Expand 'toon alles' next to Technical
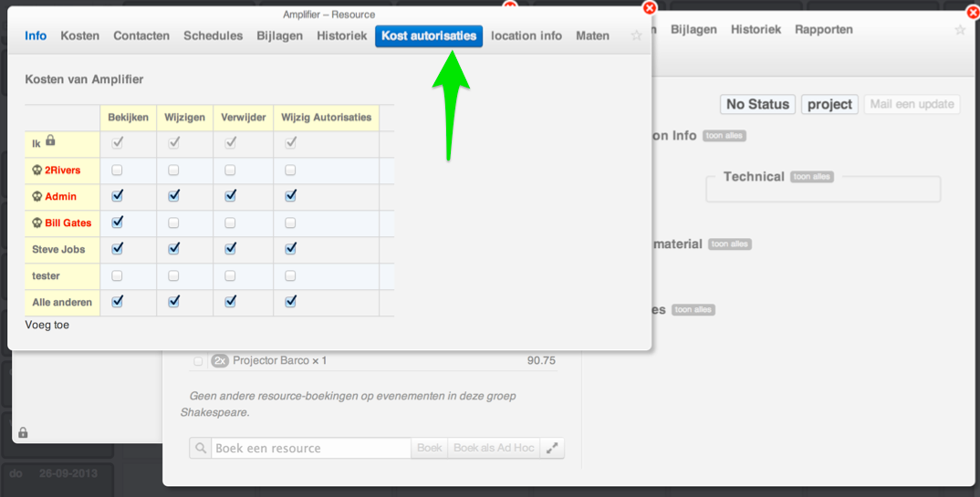 tap(811, 177)
